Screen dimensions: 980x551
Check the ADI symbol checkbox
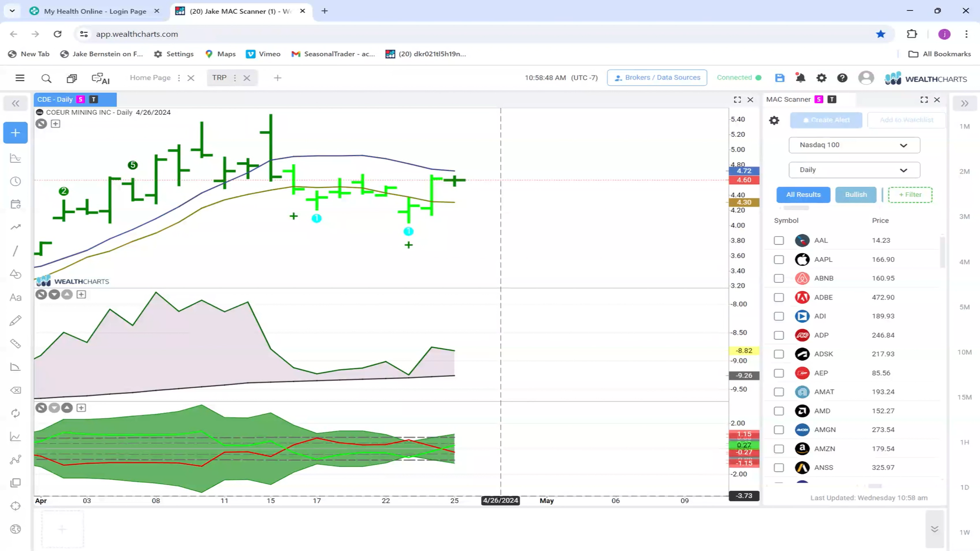pos(779,316)
